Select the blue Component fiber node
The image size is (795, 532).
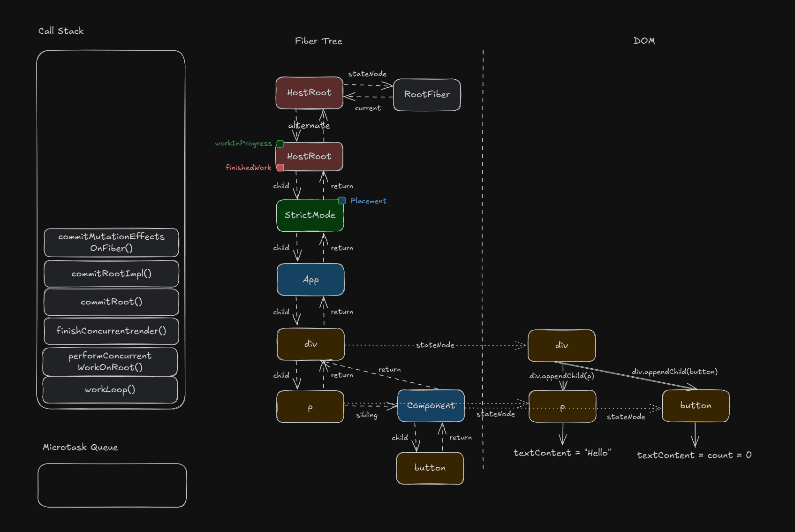pyautogui.click(x=431, y=406)
